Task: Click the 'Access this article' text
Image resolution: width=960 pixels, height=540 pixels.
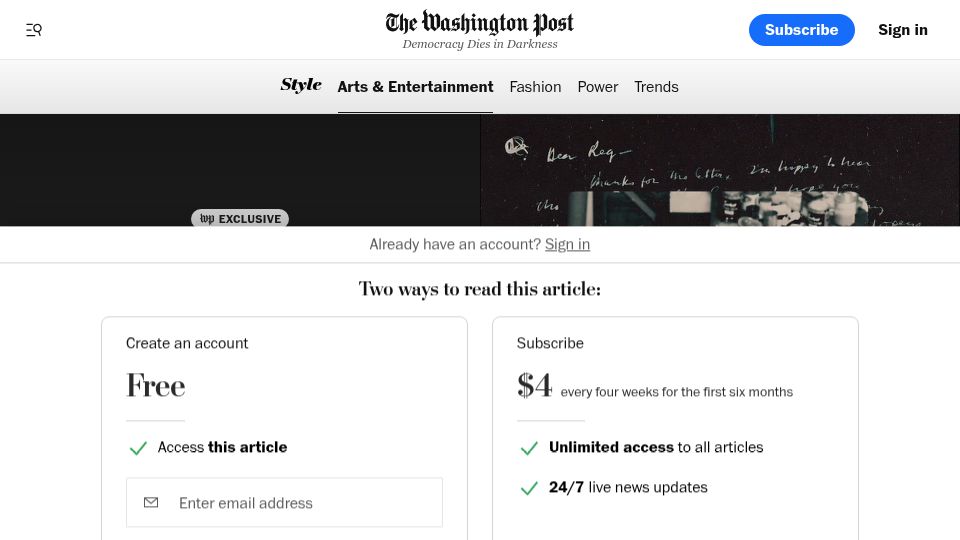Action: (x=222, y=448)
